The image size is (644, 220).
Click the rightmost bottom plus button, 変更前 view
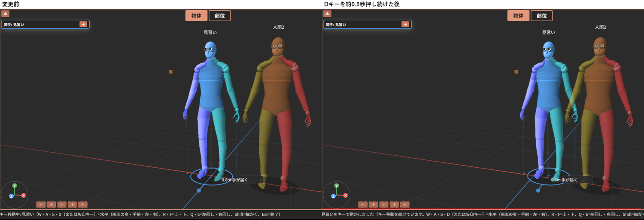point(83,205)
